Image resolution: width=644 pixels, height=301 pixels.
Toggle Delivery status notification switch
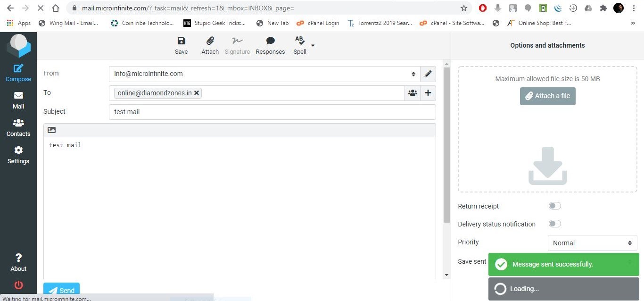point(554,224)
